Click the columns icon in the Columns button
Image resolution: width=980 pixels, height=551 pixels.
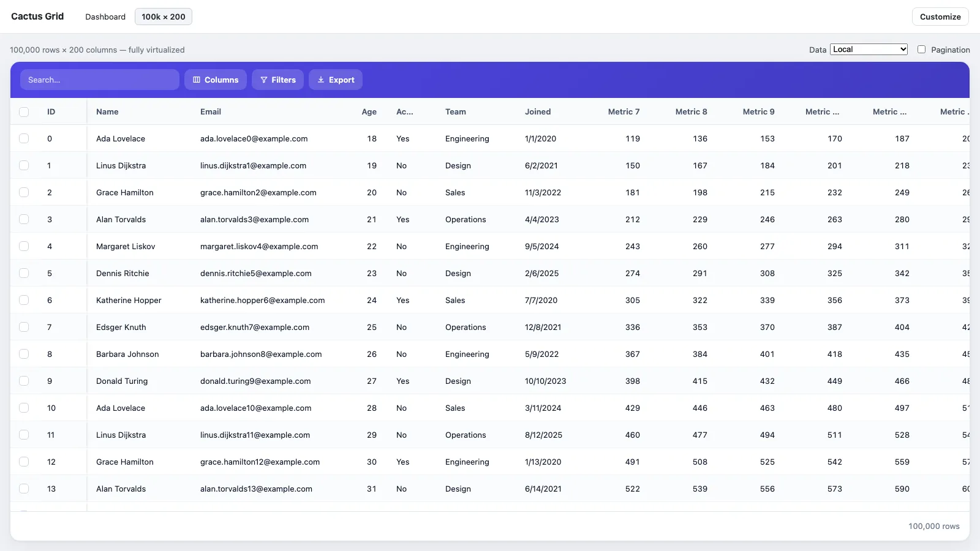(197, 80)
